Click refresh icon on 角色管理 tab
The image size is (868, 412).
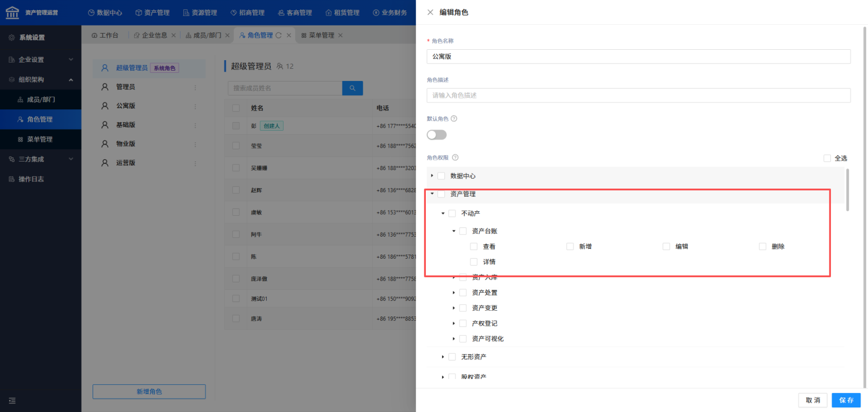(x=278, y=35)
